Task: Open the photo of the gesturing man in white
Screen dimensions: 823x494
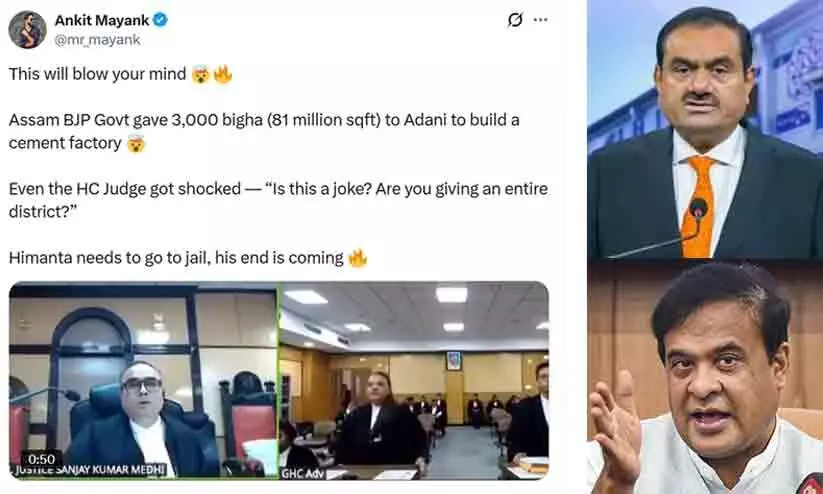Action: (x=705, y=377)
